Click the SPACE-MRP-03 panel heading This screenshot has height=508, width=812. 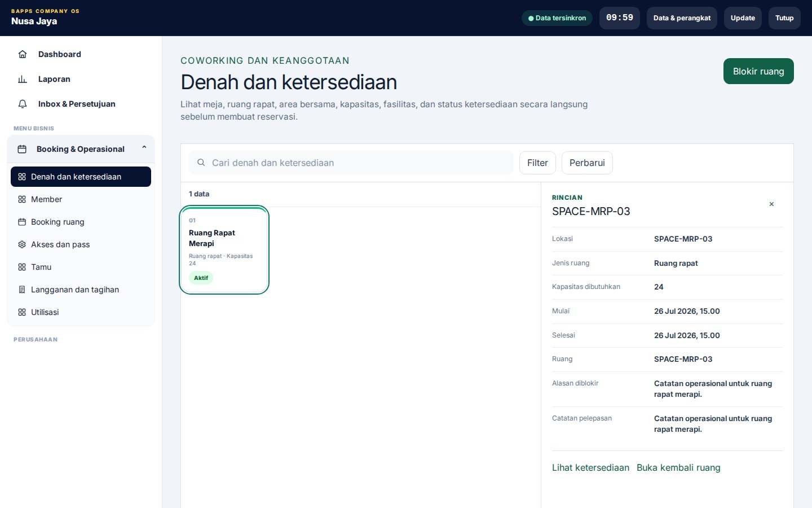point(591,211)
